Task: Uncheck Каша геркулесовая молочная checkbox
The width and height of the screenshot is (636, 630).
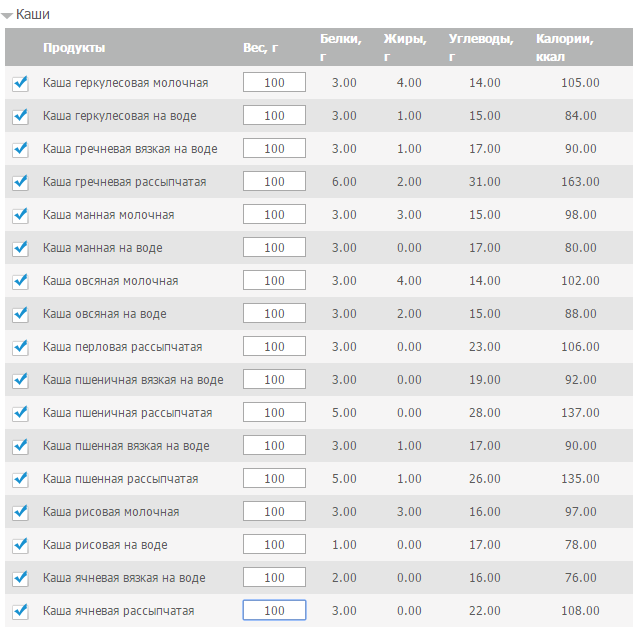Action: [x=20, y=84]
